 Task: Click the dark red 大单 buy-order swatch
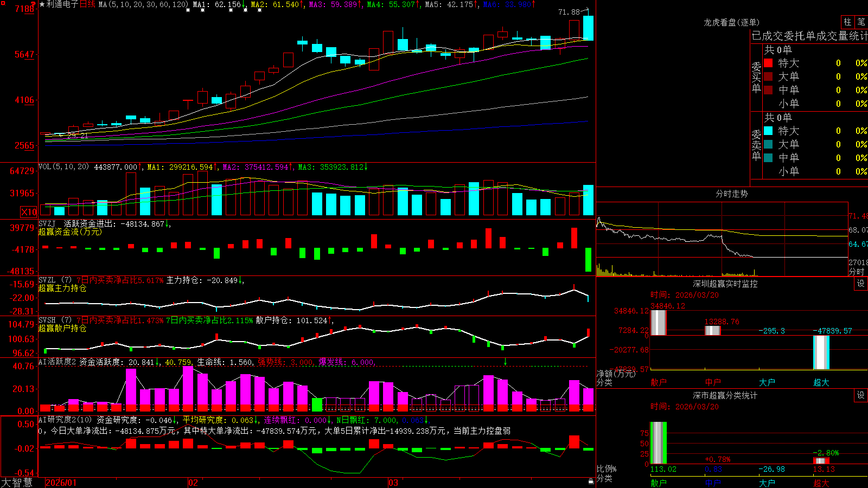pyautogui.click(x=768, y=76)
